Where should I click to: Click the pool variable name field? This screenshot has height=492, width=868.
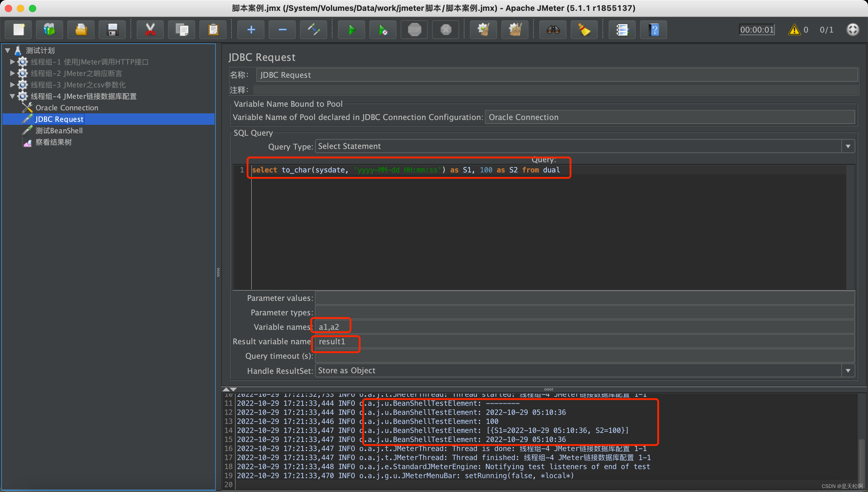click(670, 117)
